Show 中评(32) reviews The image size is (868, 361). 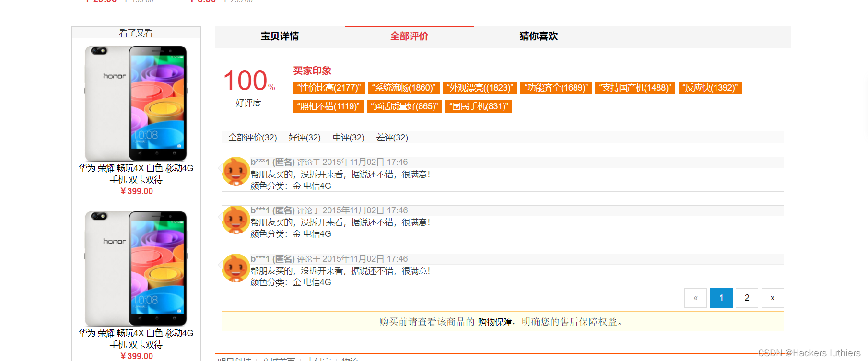coord(349,138)
